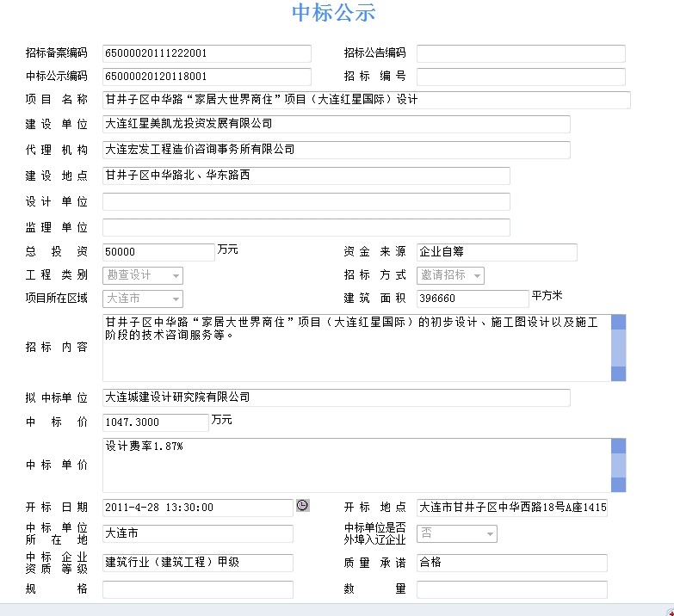Click inside the 中标单价 text area

356,465
